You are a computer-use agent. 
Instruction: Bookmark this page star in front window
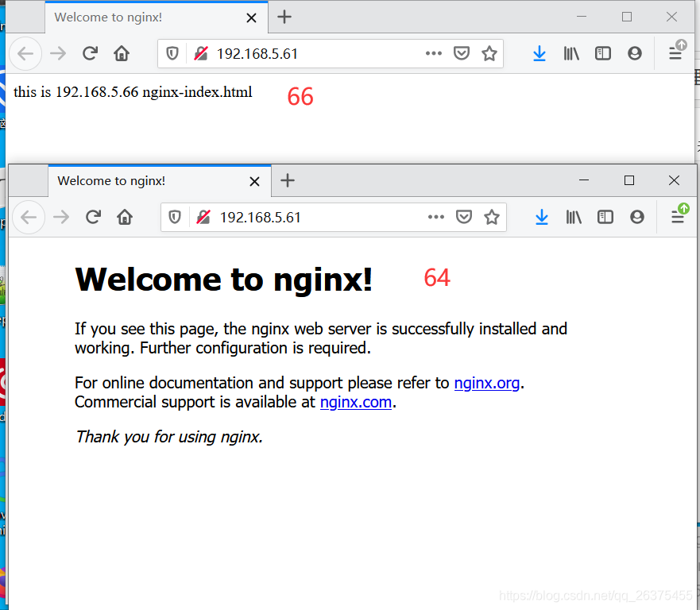tap(492, 218)
